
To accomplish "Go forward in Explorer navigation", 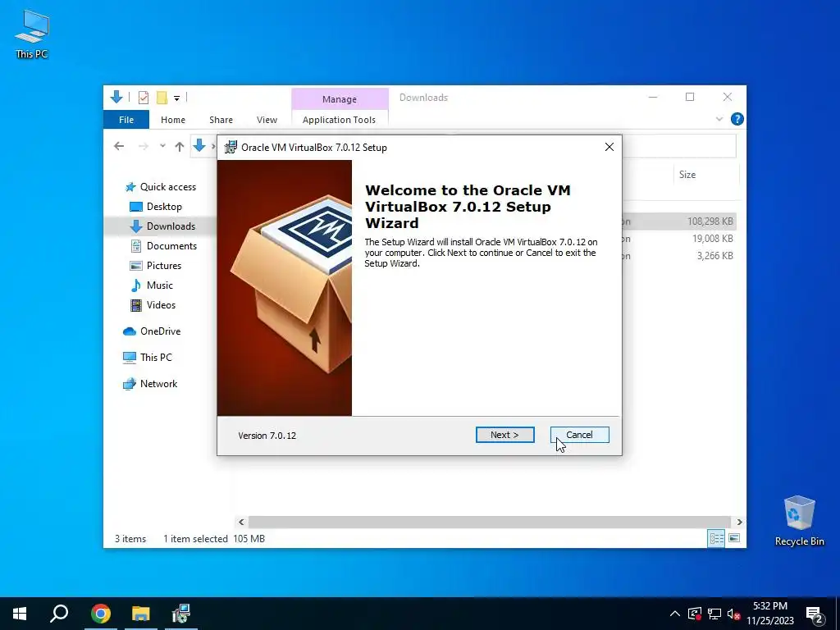I will click(143, 146).
